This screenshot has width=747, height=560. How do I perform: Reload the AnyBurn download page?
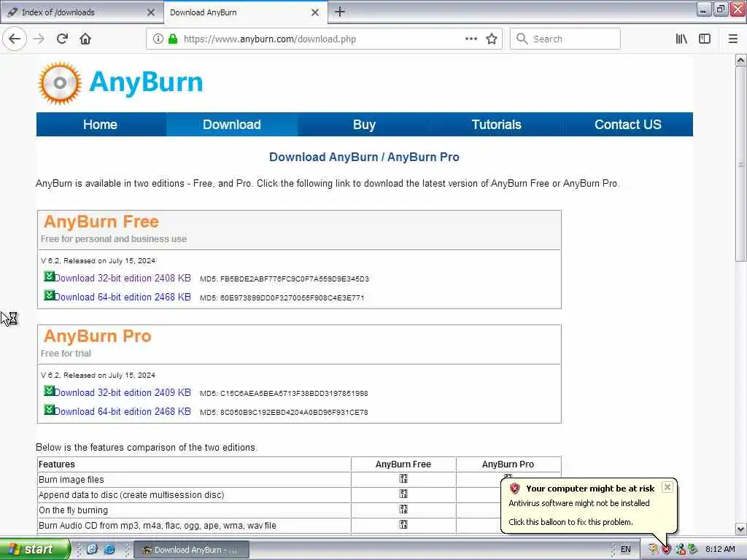(x=62, y=39)
